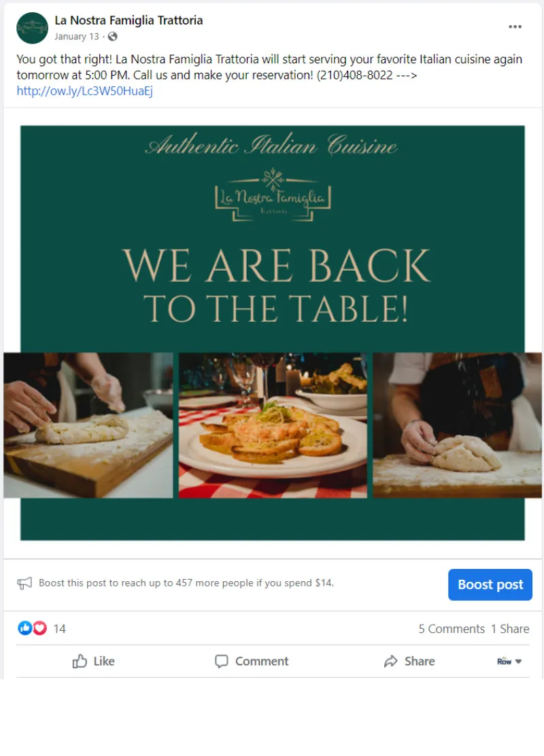Open La Nostra Famiglia Trattoria page name
The height and width of the screenshot is (756, 544).
(129, 20)
